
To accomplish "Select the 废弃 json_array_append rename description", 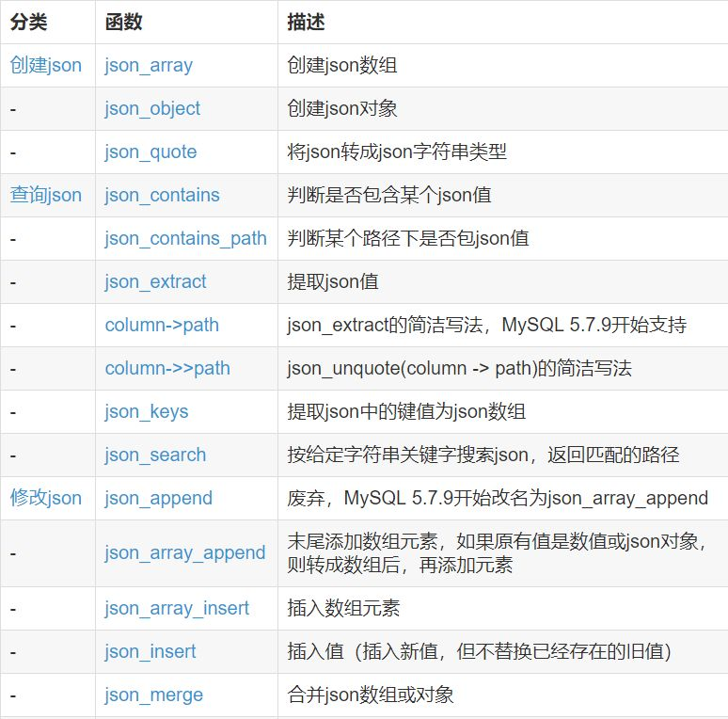I will 498,498.
